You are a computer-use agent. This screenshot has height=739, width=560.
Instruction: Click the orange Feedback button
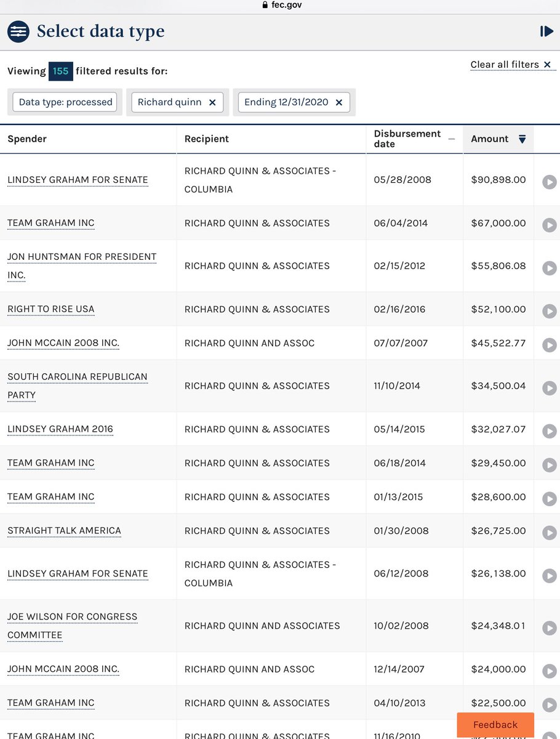pyautogui.click(x=495, y=725)
